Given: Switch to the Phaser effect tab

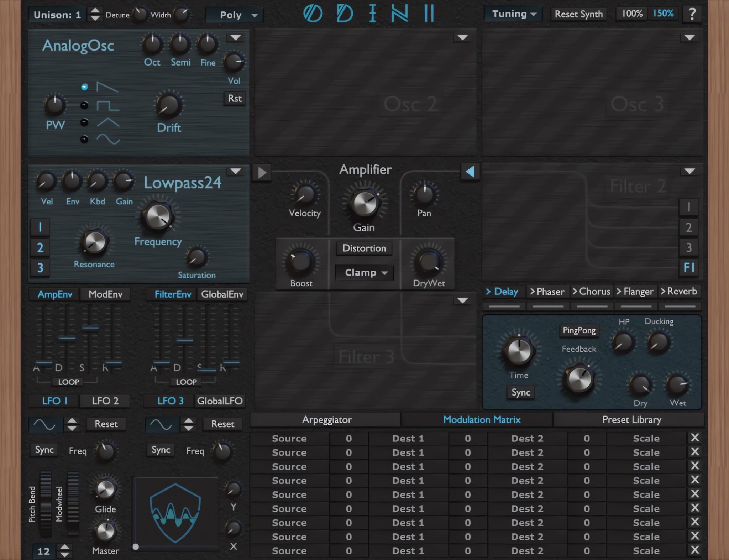Looking at the screenshot, I should click(548, 291).
